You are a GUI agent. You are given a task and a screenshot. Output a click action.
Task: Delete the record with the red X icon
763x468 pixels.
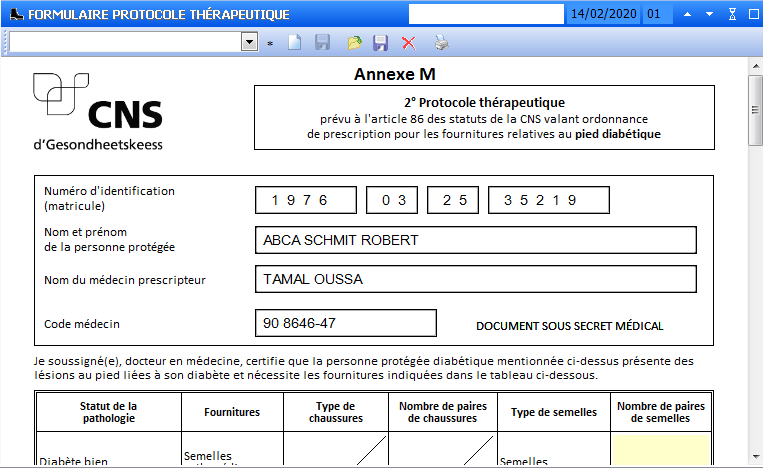pyautogui.click(x=408, y=43)
